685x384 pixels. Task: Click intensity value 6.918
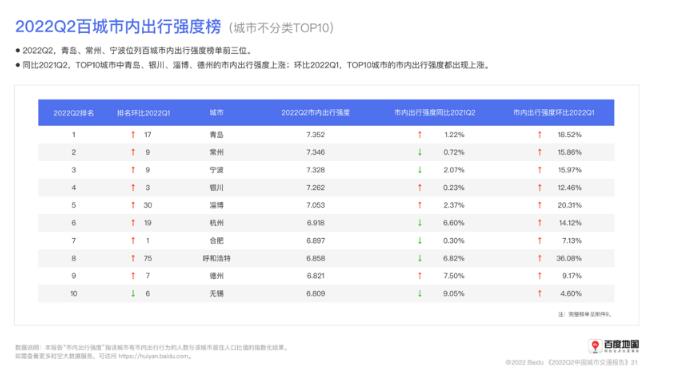315,223
